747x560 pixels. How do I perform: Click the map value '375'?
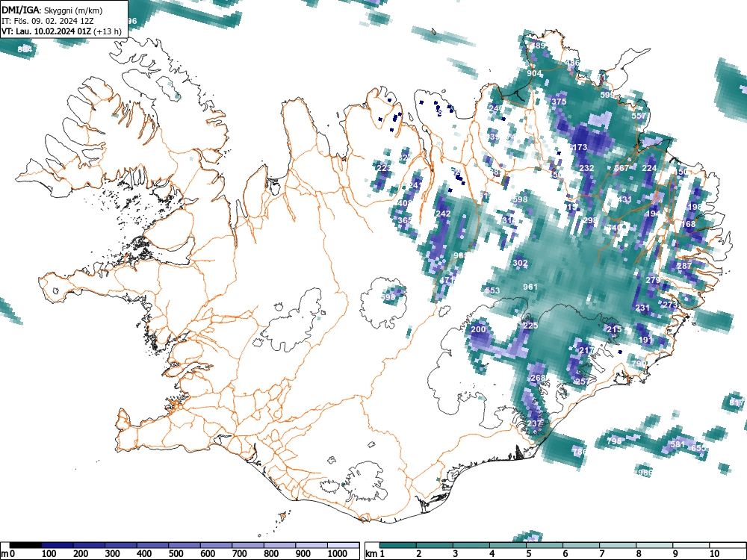559,102
